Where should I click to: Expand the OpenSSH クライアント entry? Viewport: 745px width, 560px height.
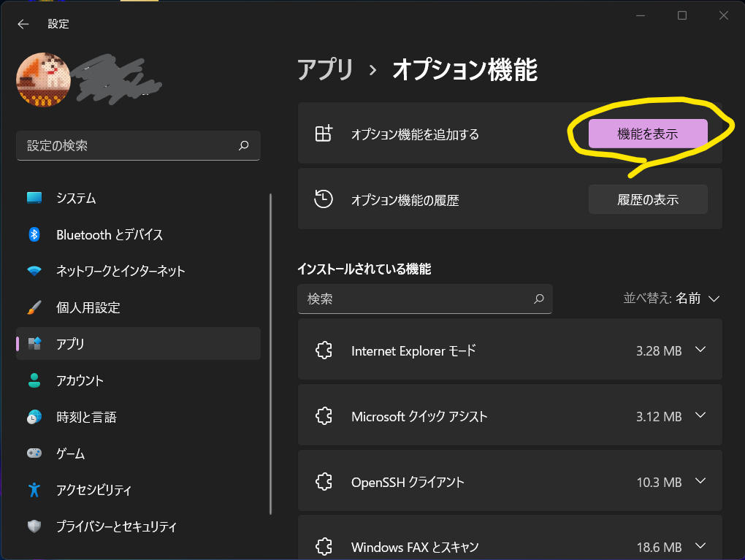click(700, 482)
